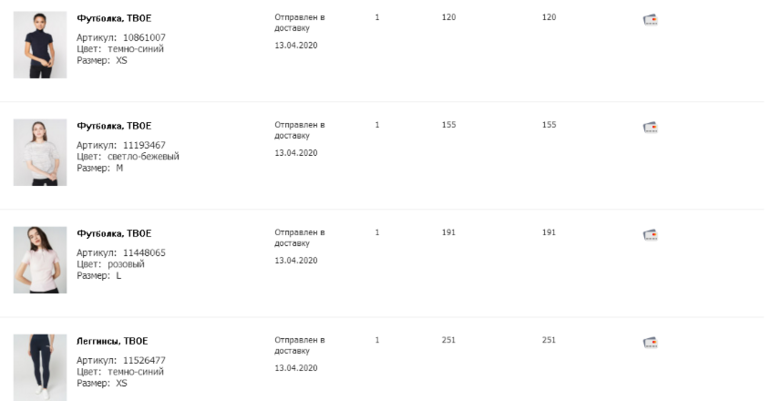Viewport: 770px width, 401px height.
Task: Open product title for article 10861007
Action: click(x=114, y=19)
